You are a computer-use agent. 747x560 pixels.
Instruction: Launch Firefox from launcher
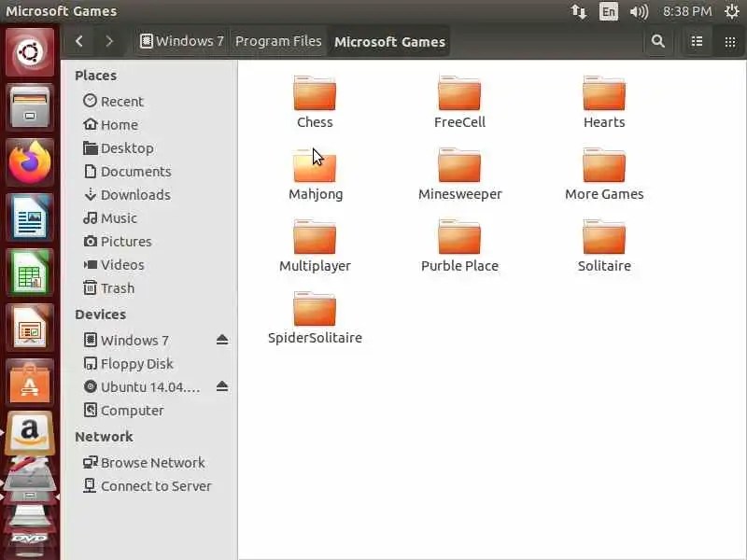[x=30, y=162]
